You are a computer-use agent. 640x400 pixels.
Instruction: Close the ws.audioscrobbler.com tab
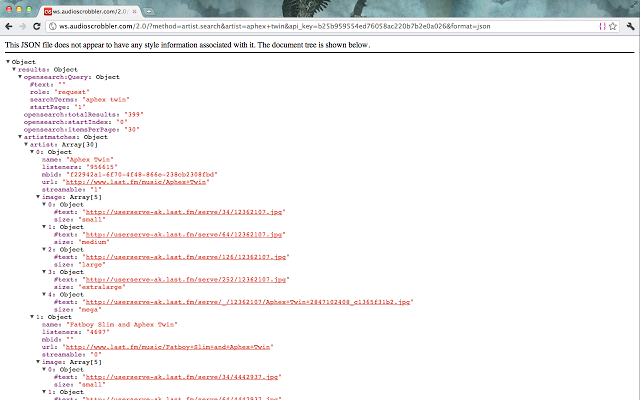(134, 11)
